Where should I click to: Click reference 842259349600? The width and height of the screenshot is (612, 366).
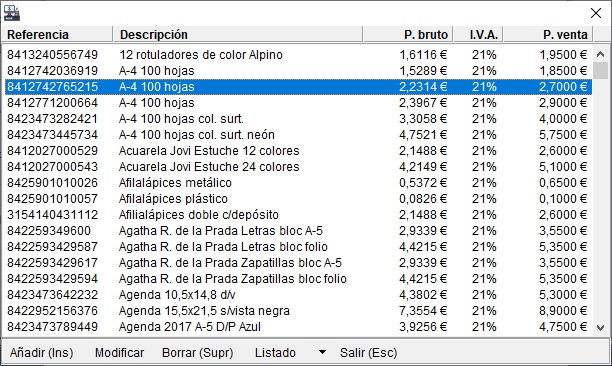pyautogui.click(x=49, y=231)
